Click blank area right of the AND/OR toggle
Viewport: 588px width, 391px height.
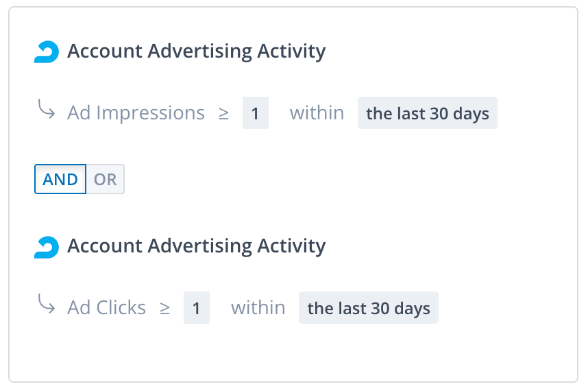343,180
